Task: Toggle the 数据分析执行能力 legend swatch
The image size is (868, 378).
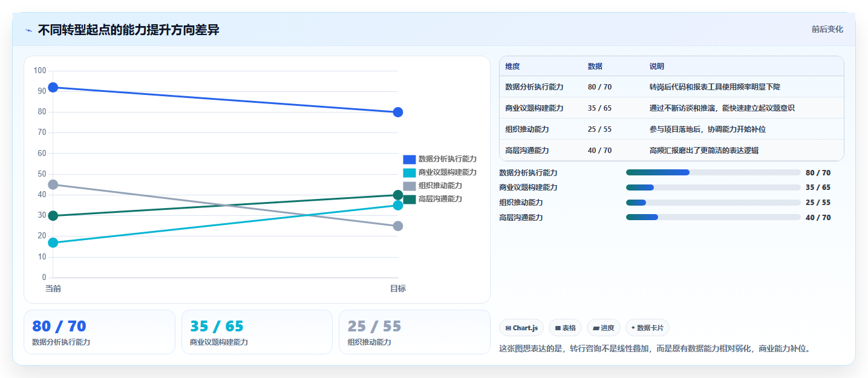Action: point(410,159)
